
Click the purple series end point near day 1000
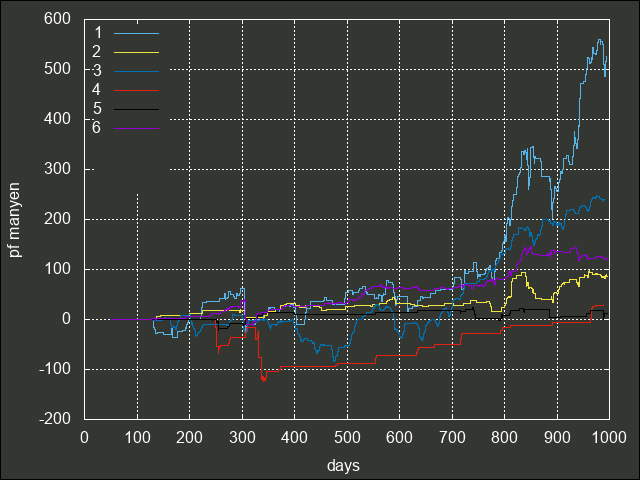tap(607, 259)
